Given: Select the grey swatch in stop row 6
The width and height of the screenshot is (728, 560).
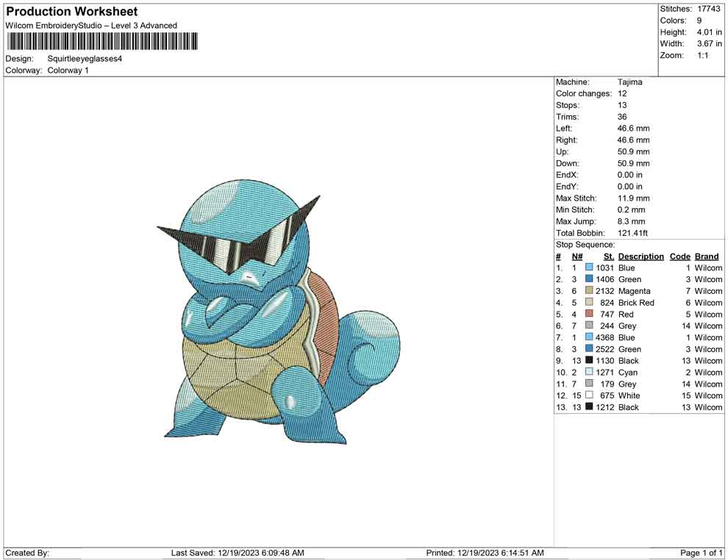Looking at the screenshot, I should [589, 326].
